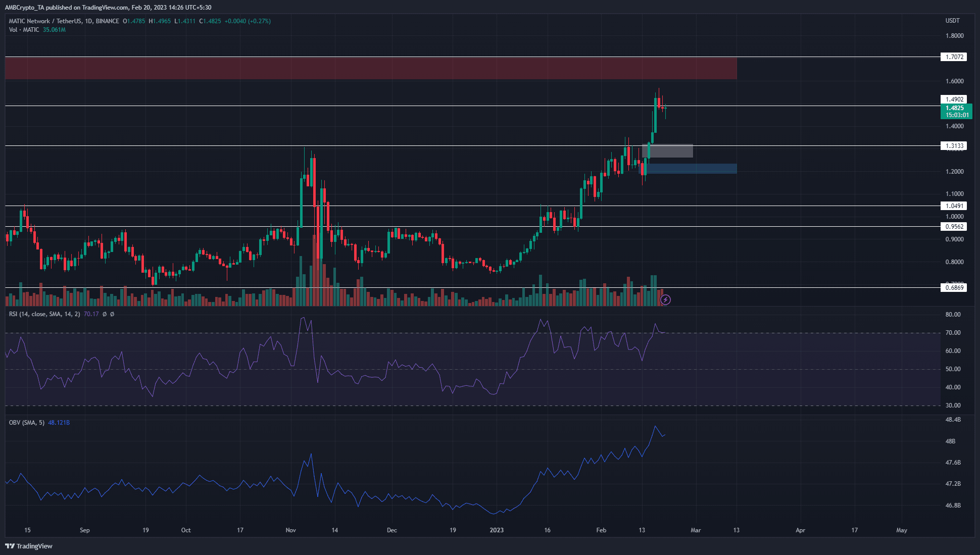
Task: Click the Sep label on the time axis
Action: click(x=85, y=530)
